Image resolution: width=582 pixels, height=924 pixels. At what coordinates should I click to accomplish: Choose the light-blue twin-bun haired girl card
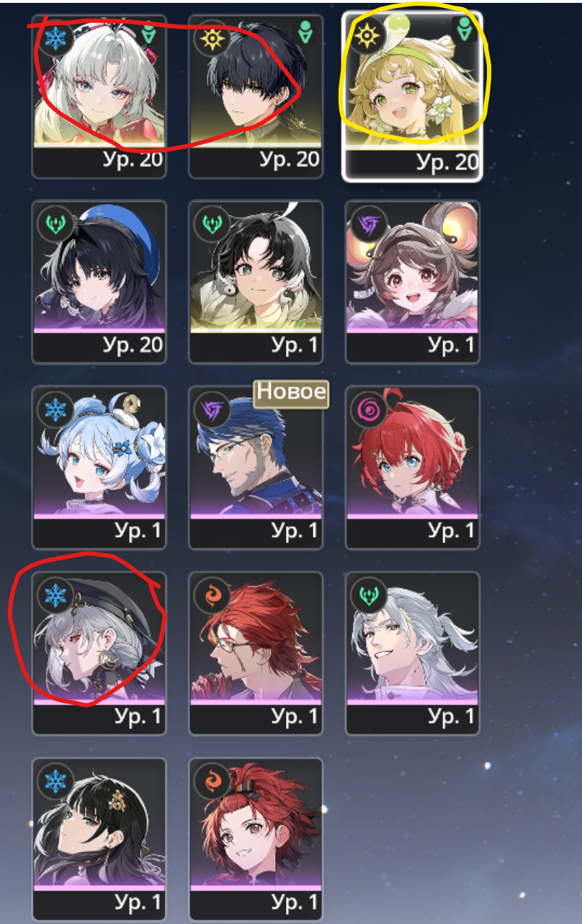[99, 467]
